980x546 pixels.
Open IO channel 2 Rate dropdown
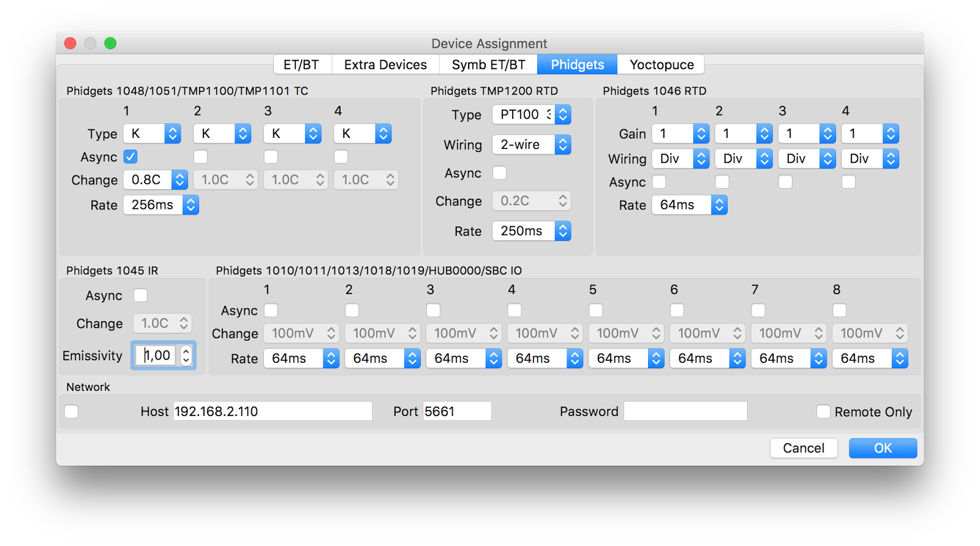(382, 358)
